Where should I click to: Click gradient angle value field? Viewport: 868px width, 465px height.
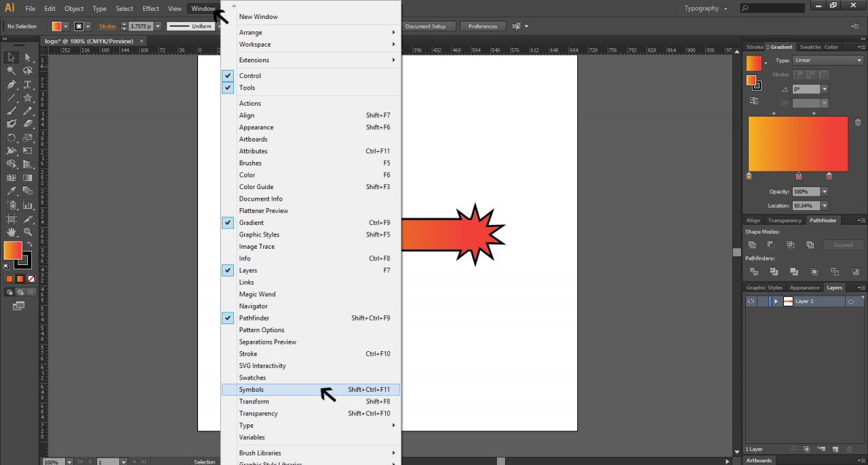806,89
